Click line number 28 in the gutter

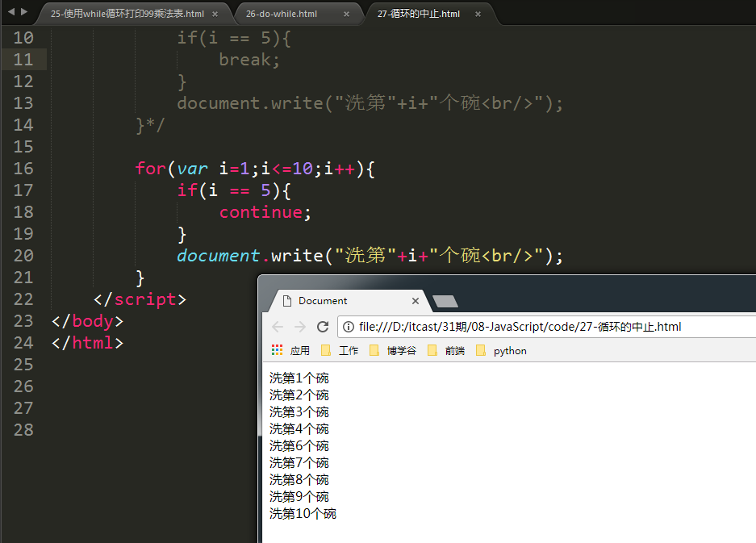pos(23,430)
